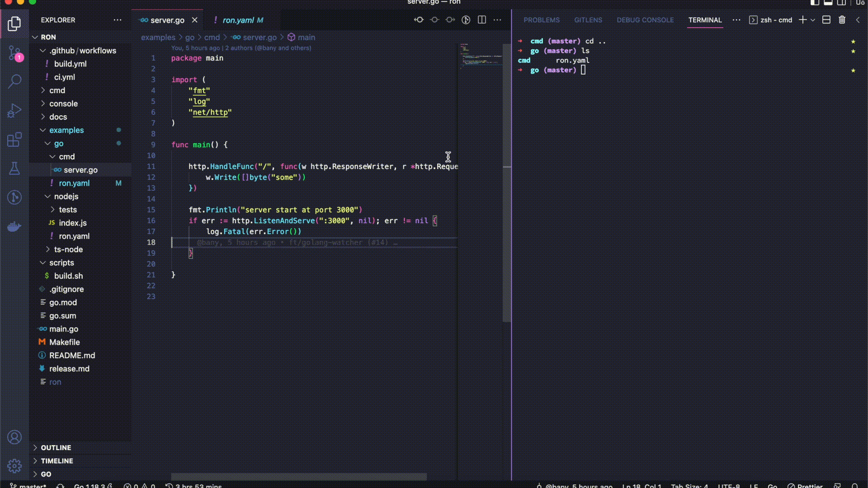Open Manage settings gear icon
Image resolution: width=868 pixels, height=488 pixels.
14,466
